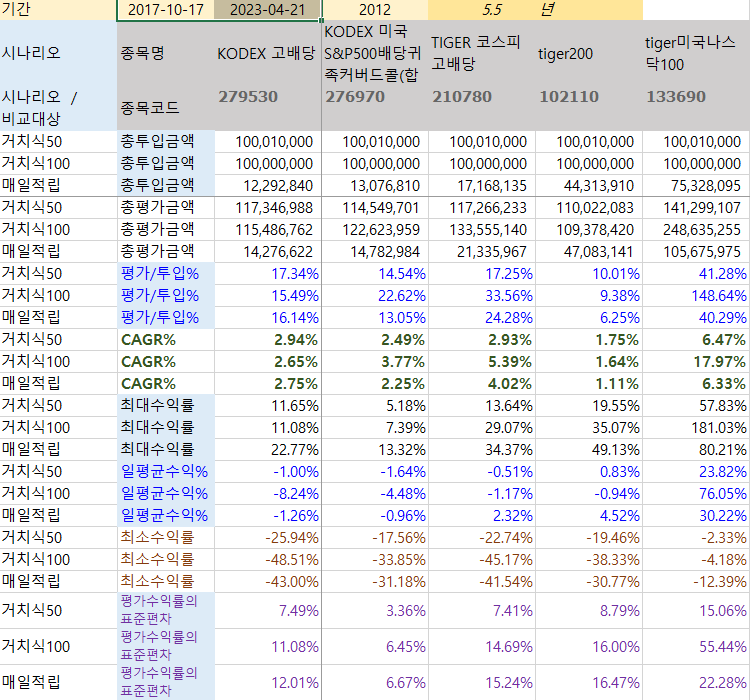Select cell with value 248,635,255
The height and width of the screenshot is (700, 750).
[x=696, y=229]
